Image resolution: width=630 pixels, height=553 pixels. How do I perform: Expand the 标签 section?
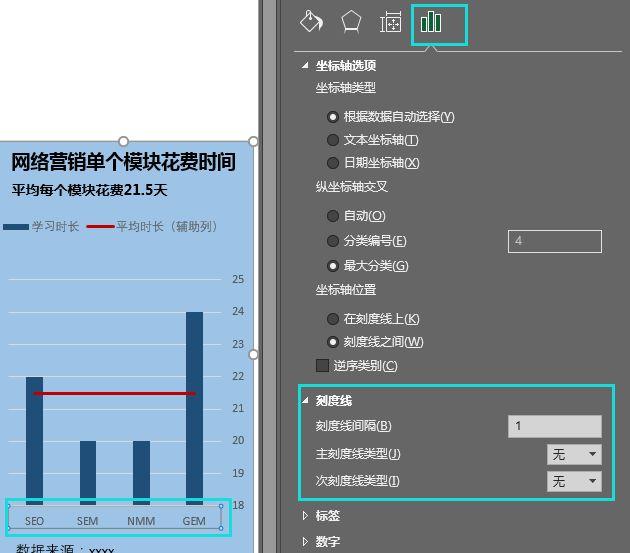coord(305,516)
